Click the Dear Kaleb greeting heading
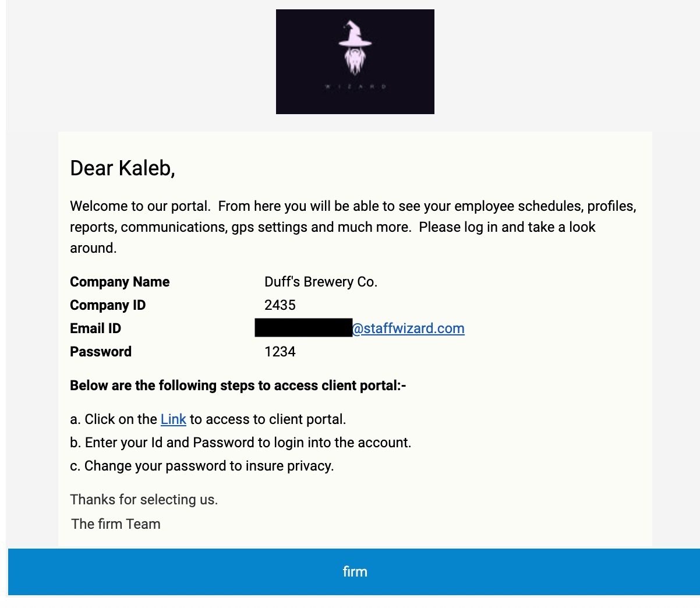Viewport: 700px width, 608px height. click(x=122, y=168)
